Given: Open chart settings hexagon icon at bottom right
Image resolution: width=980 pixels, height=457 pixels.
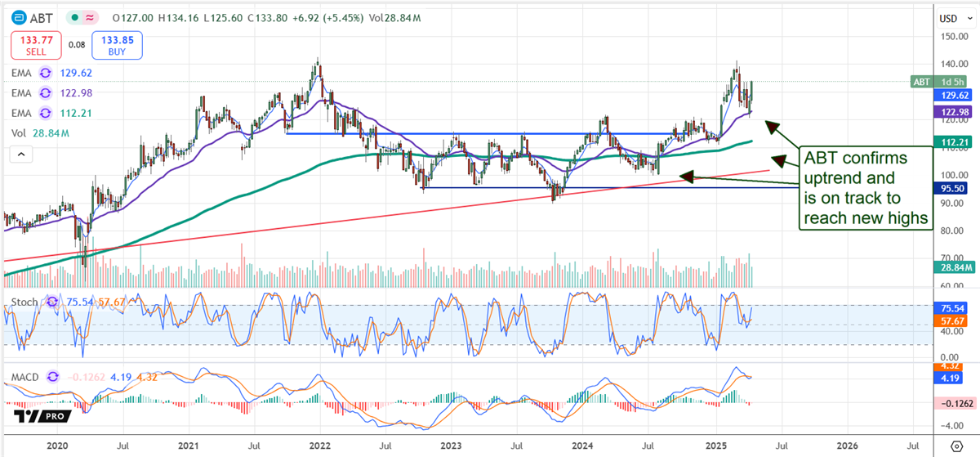Looking at the screenshot, I should pos(957,446).
